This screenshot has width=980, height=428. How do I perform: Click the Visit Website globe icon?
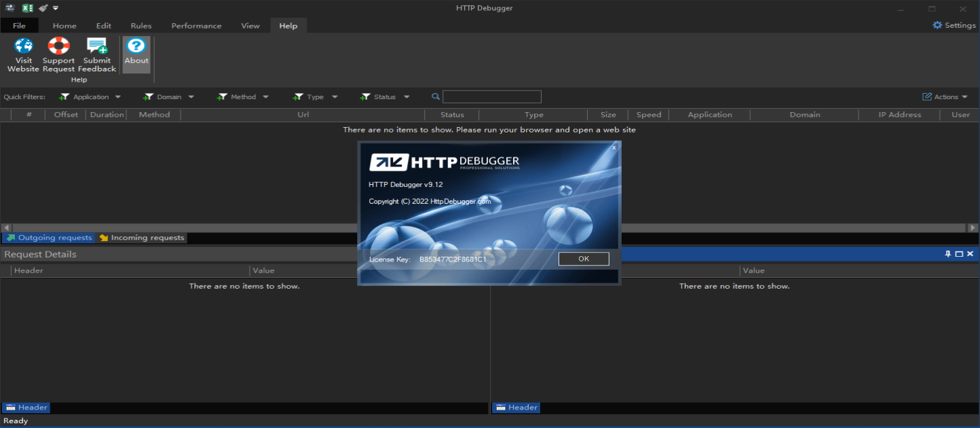[24, 46]
